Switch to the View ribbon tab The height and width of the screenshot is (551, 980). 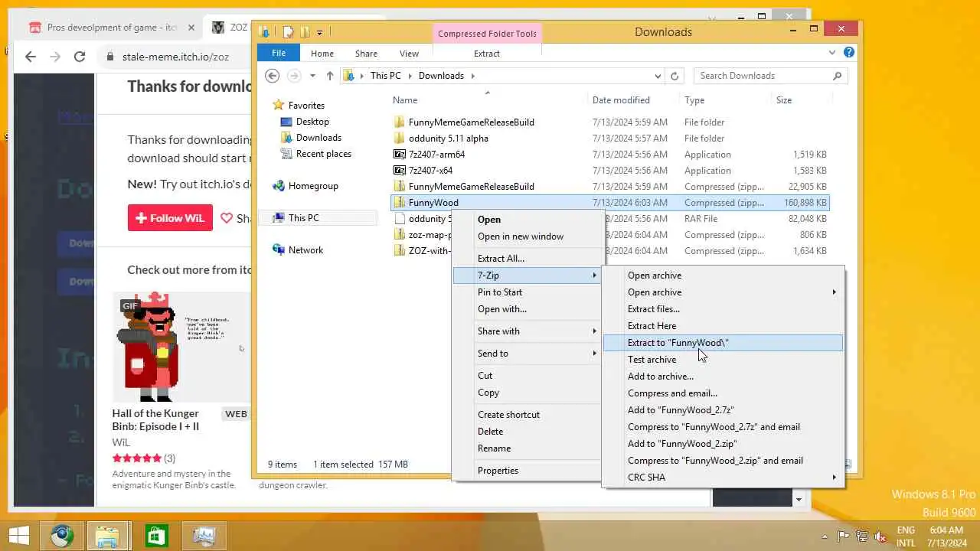[409, 54]
